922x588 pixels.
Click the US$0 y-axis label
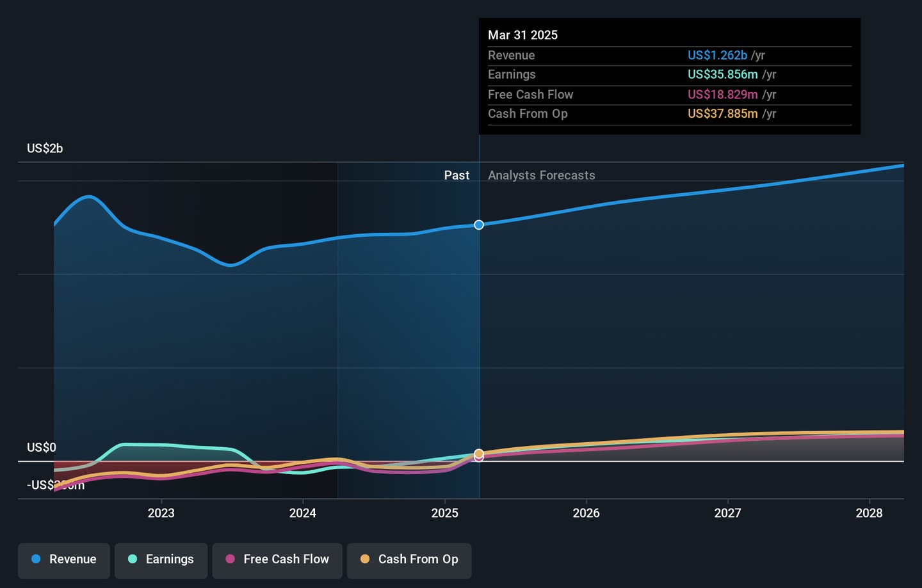pyautogui.click(x=42, y=447)
